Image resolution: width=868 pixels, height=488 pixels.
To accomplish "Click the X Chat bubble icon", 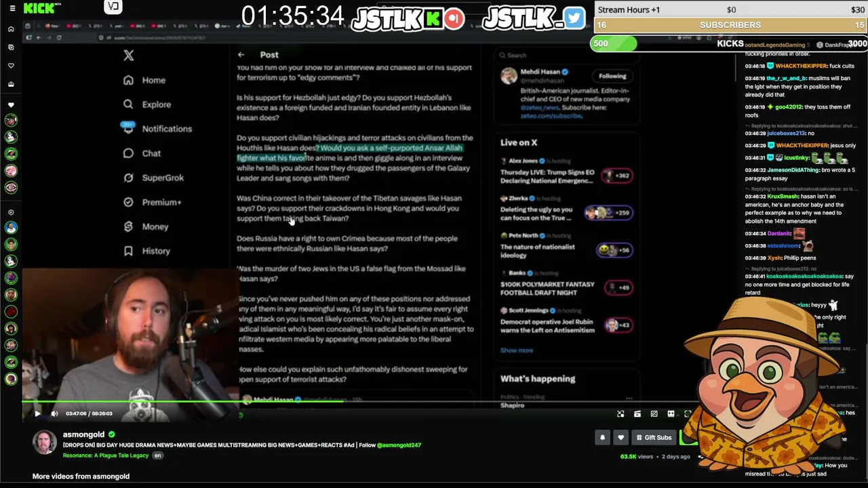I will click(x=128, y=153).
